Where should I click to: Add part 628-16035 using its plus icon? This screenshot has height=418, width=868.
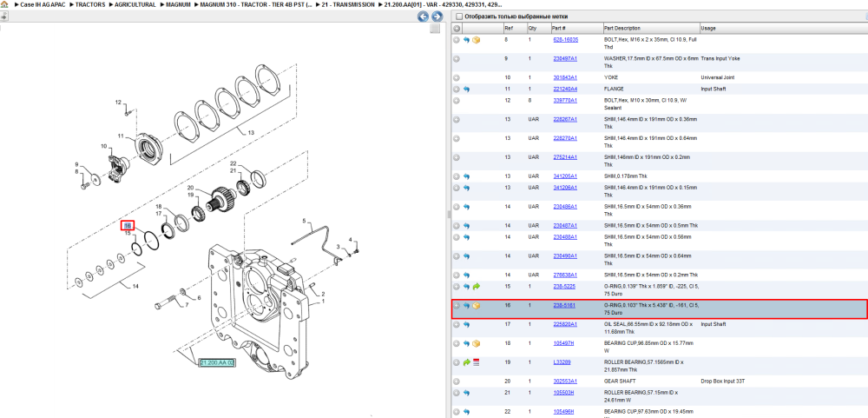[457, 40]
